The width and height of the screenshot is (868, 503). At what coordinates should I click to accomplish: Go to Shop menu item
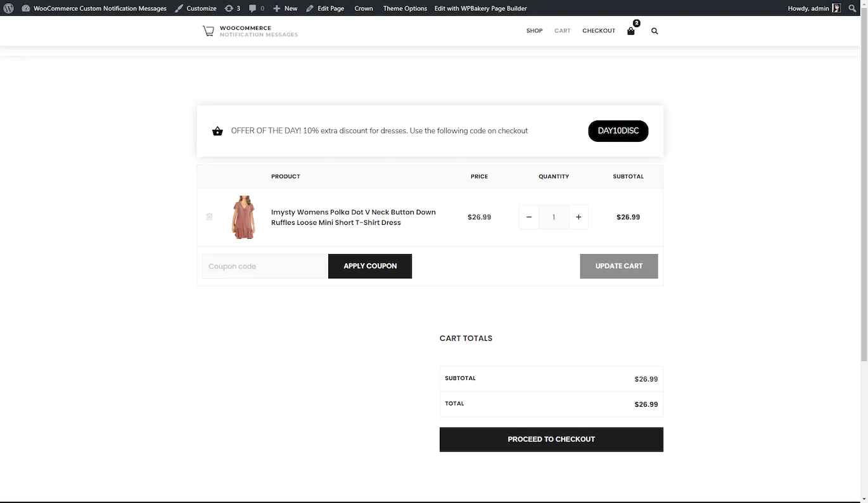[534, 30]
